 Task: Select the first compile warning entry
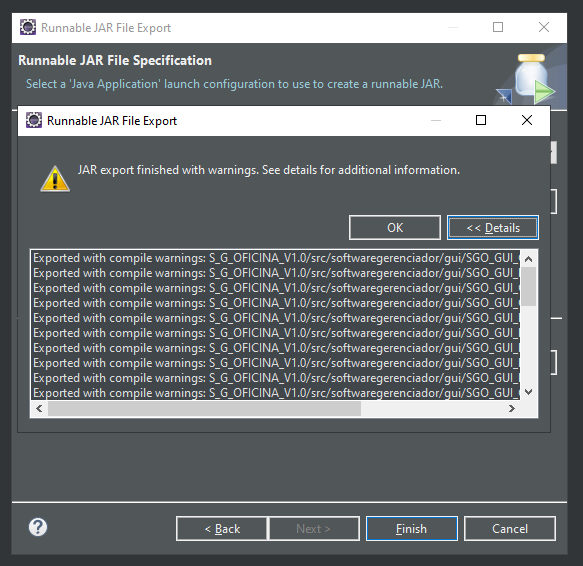point(276,258)
